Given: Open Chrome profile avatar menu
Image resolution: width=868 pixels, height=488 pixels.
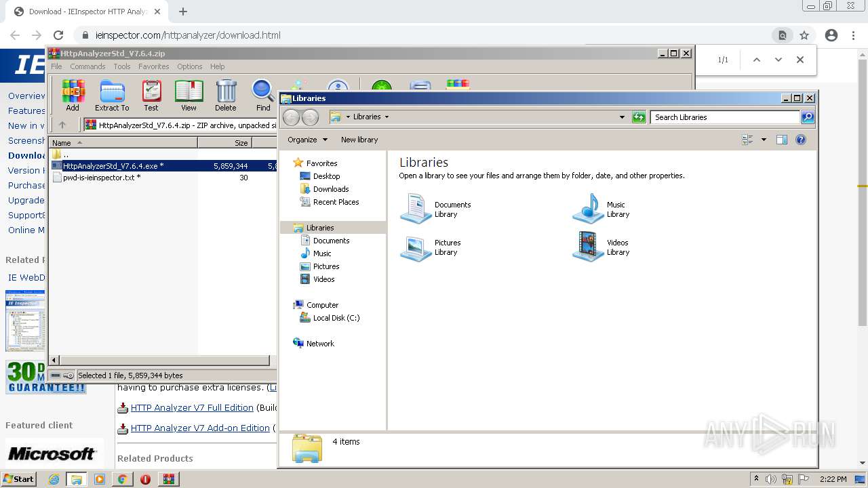Looking at the screenshot, I should (831, 35).
